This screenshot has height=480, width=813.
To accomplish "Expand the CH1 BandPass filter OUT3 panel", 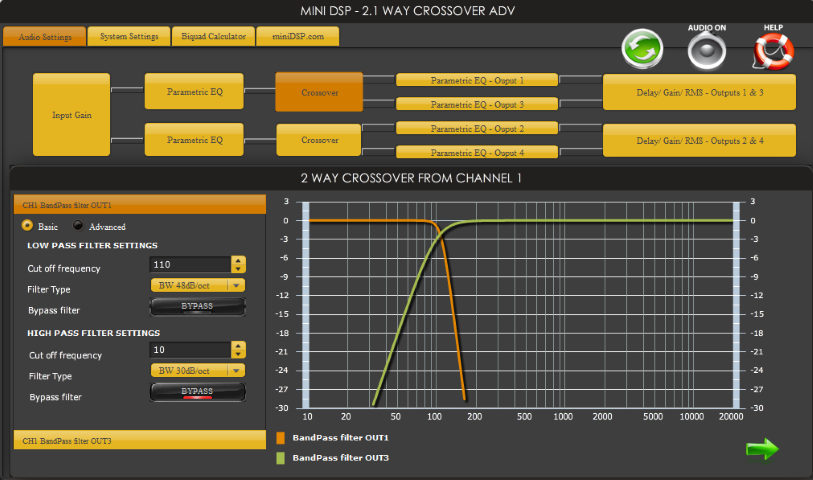I will 139,440.
